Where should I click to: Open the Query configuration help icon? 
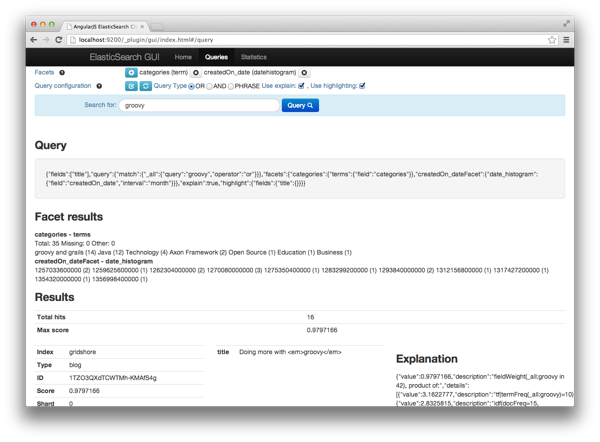(99, 86)
